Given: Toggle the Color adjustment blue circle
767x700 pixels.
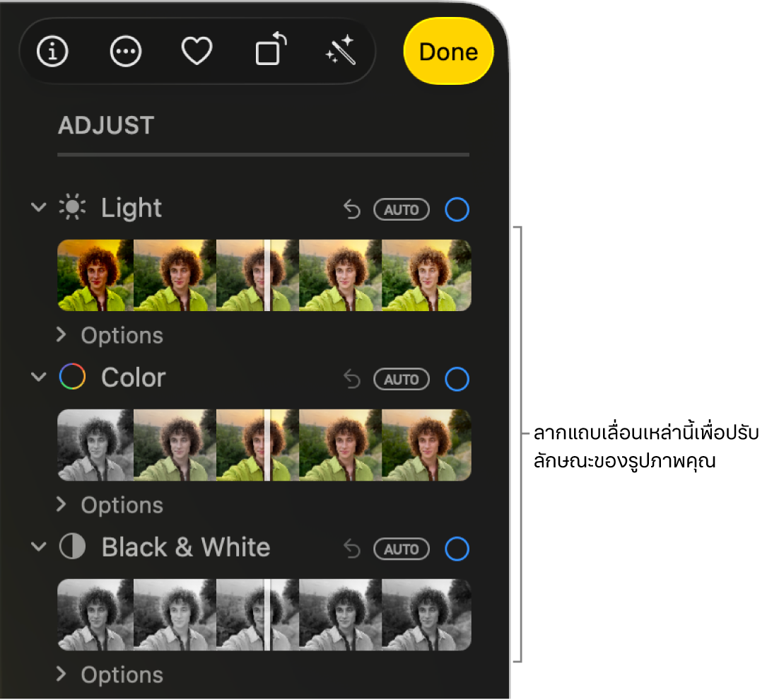Looking at the screenshot, I should click(457, 379).
